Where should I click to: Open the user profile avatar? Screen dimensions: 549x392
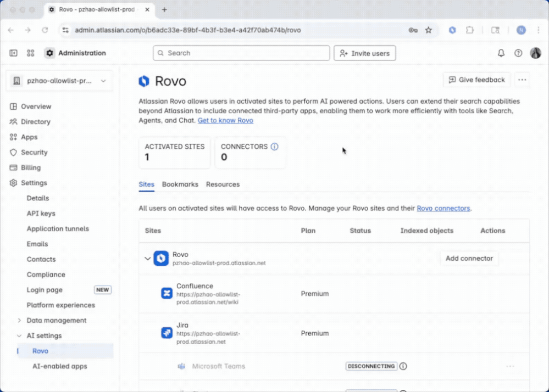pyautogui.click(x=535, y=53)
